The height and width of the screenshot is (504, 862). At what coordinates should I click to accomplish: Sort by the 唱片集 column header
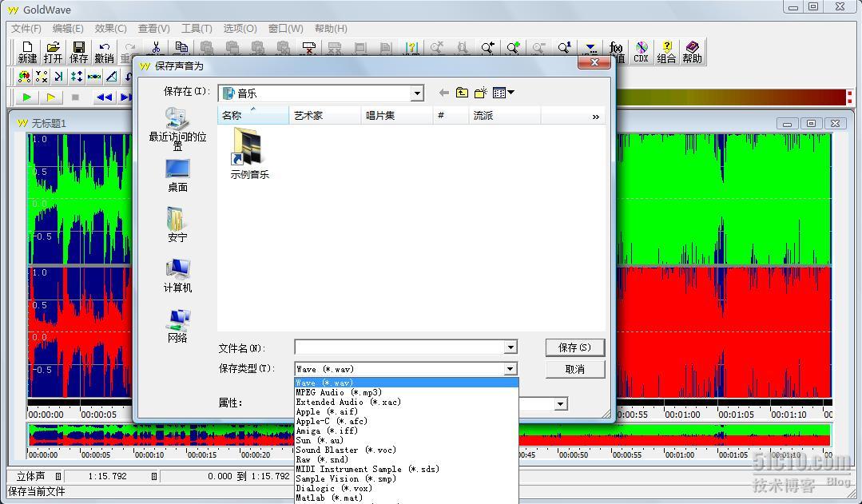397,116
